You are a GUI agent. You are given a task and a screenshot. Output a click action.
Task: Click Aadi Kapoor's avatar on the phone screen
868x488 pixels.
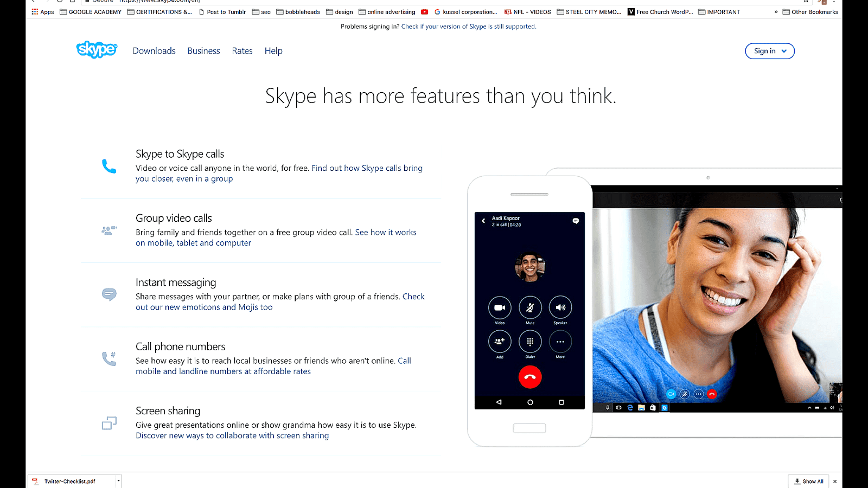pyautogui.click(x=530, y=267)
